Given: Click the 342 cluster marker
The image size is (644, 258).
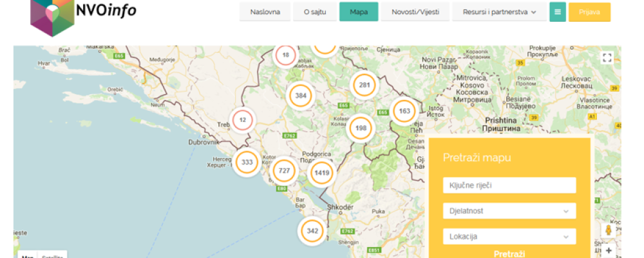Looking at the screenshot, I should pos(312,231).
